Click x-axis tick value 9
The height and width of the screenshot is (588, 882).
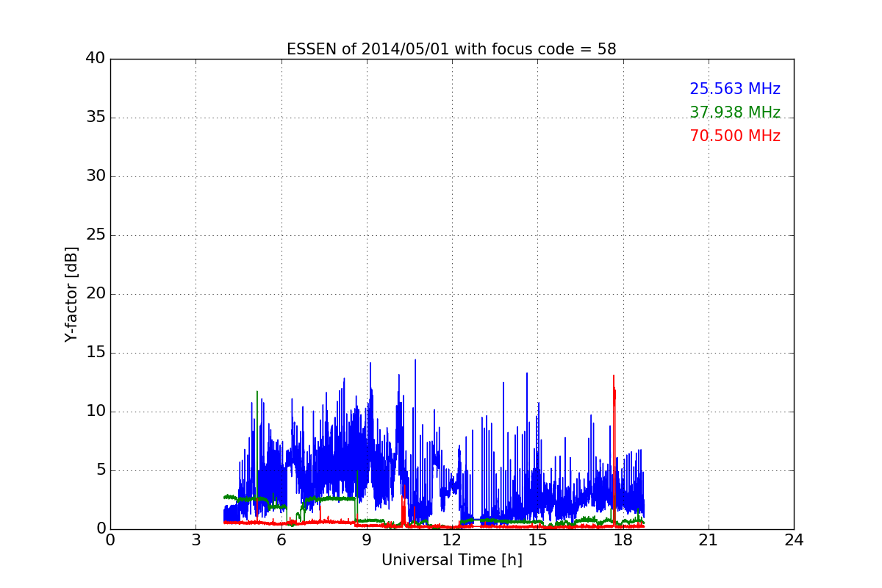pyautogui.click(x=367, y=540)
